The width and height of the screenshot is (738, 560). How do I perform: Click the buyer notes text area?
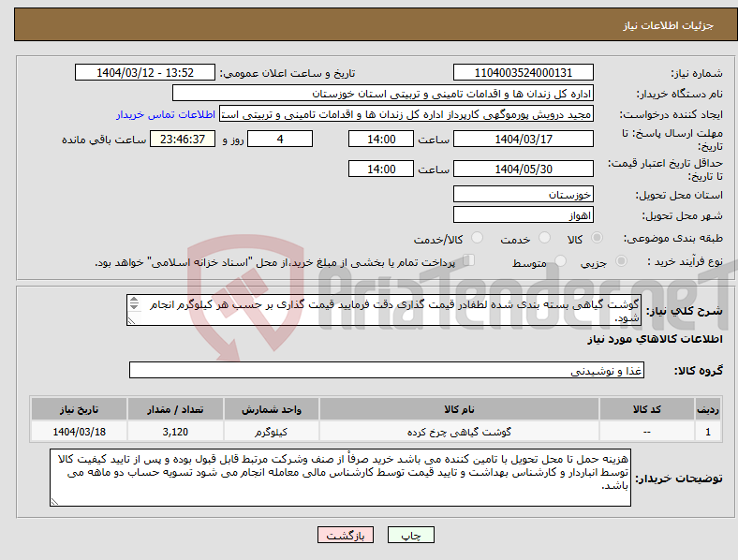[x=340, y=478]
